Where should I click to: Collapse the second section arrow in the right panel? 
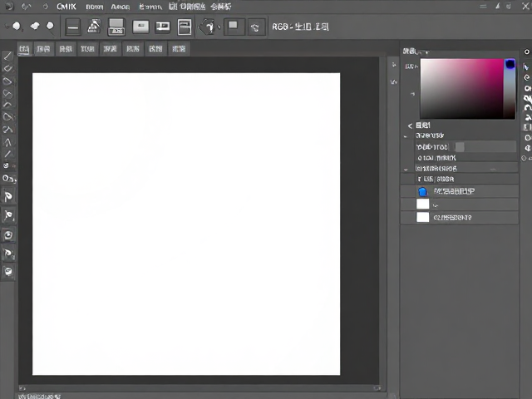(x=406, y=169)
